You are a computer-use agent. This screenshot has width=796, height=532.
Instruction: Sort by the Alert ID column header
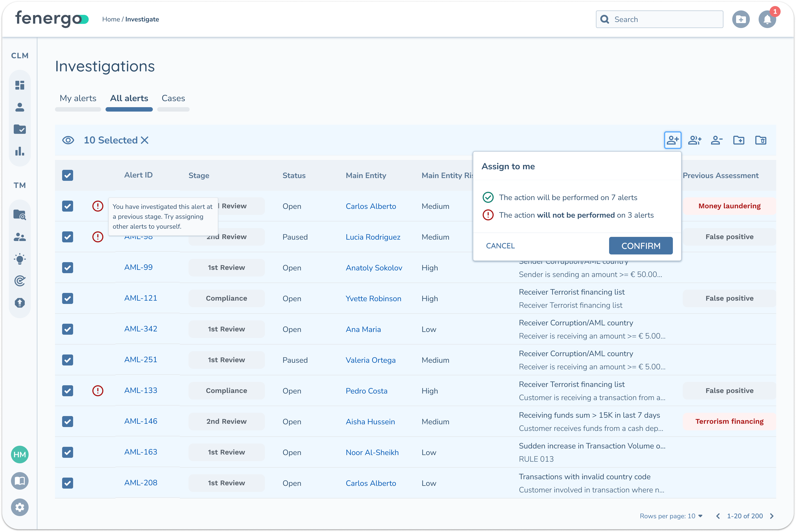point(139,175)
